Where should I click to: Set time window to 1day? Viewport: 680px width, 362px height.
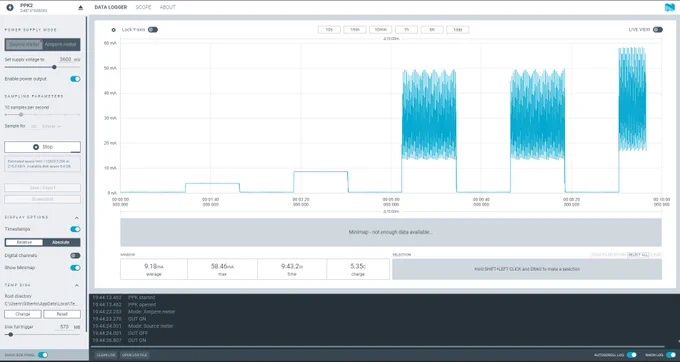pyautogui.click(x=458, y=29)
